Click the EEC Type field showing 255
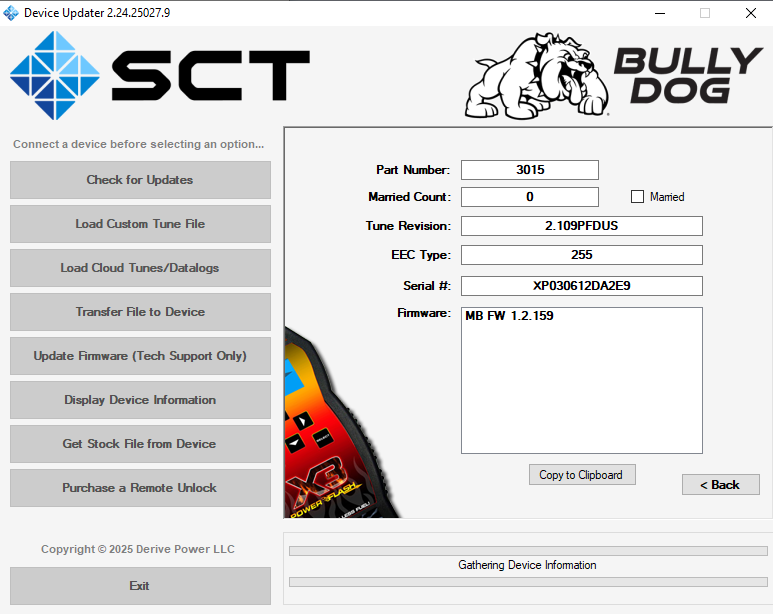 582,255
